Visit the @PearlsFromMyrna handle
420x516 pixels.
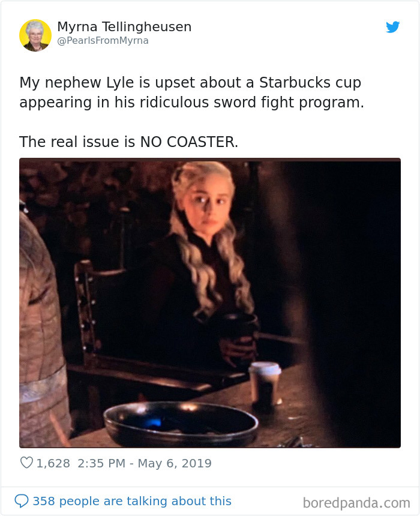coord(103,40)
